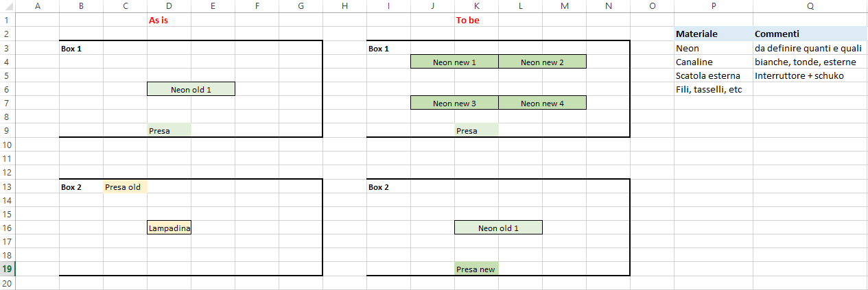Click the "Commenti" header cell
868x290 pixels.
point(810,34)
